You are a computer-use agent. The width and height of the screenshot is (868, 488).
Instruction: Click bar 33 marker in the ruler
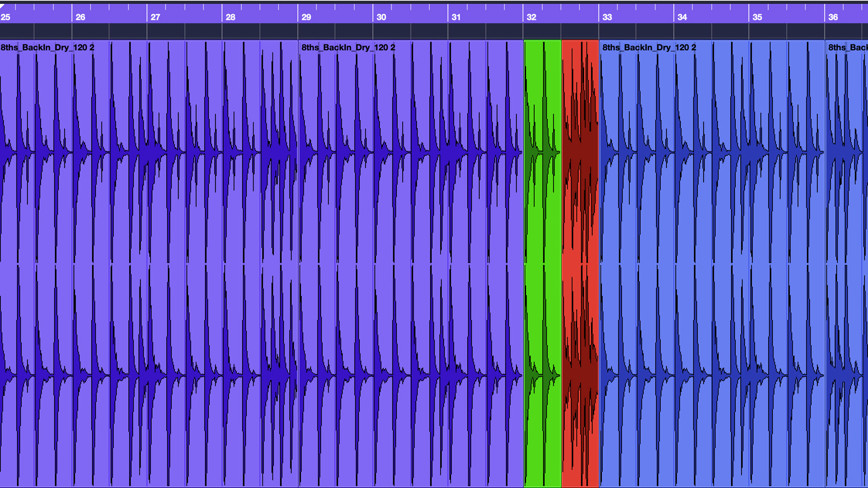[x=607, y=17]
